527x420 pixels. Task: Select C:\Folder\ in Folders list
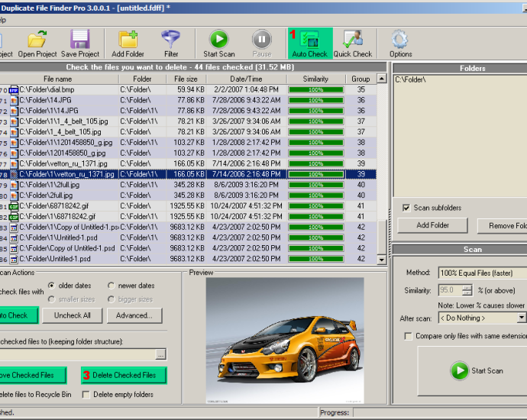(x=410, y=79)
